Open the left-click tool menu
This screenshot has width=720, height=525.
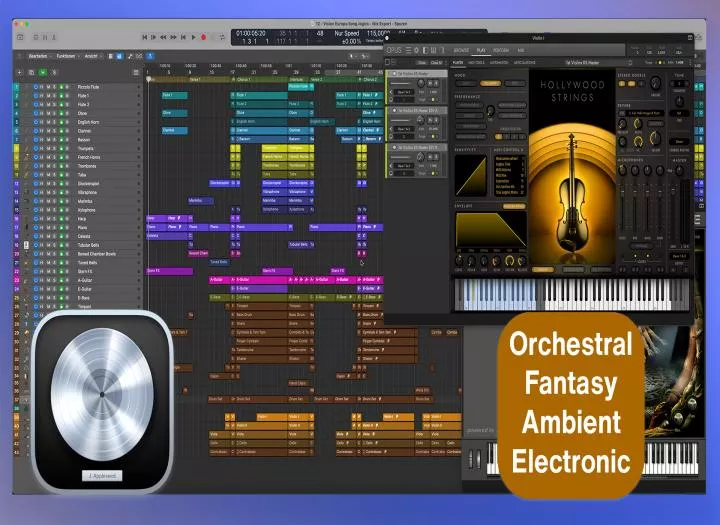pos(353,56)
